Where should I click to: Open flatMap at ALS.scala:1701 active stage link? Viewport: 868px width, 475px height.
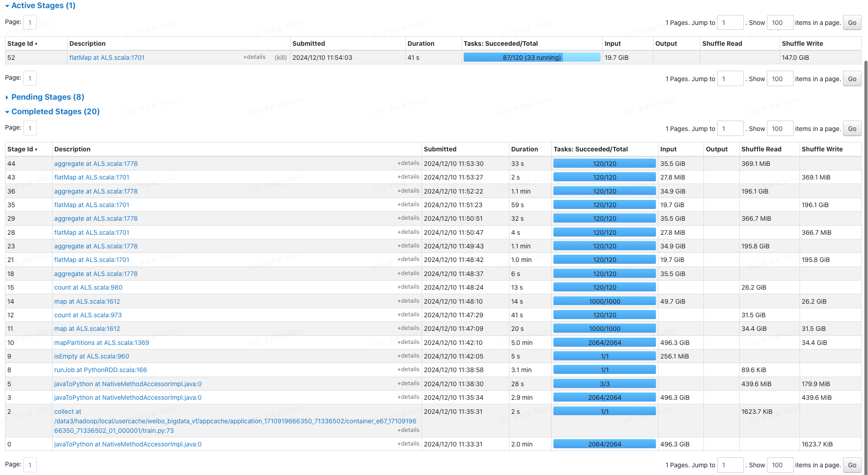click(x=107, y=58)
